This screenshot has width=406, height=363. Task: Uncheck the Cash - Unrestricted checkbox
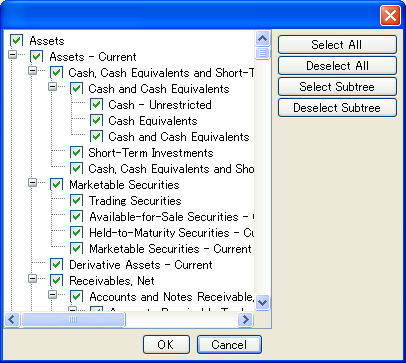(x=96, y=104)
